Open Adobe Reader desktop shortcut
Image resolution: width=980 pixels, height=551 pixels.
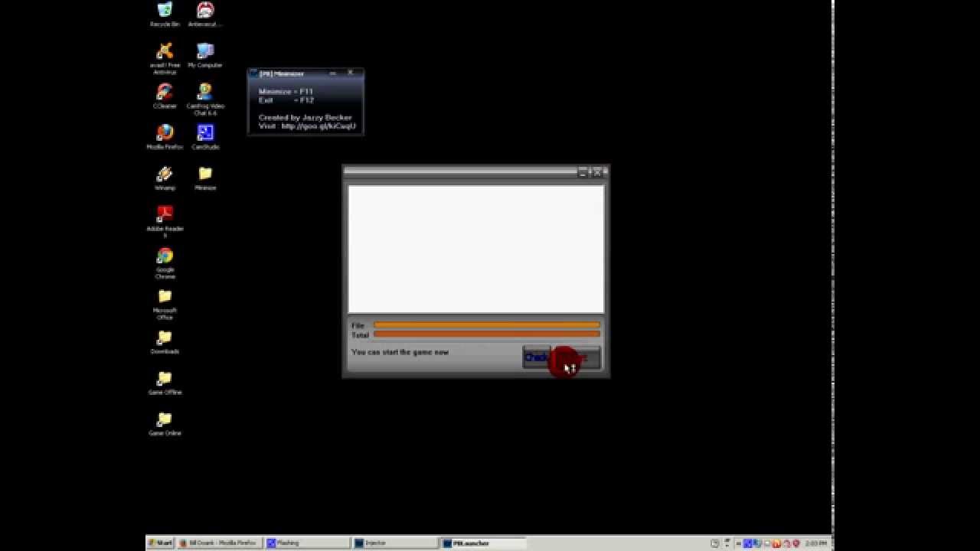point(165,222)
